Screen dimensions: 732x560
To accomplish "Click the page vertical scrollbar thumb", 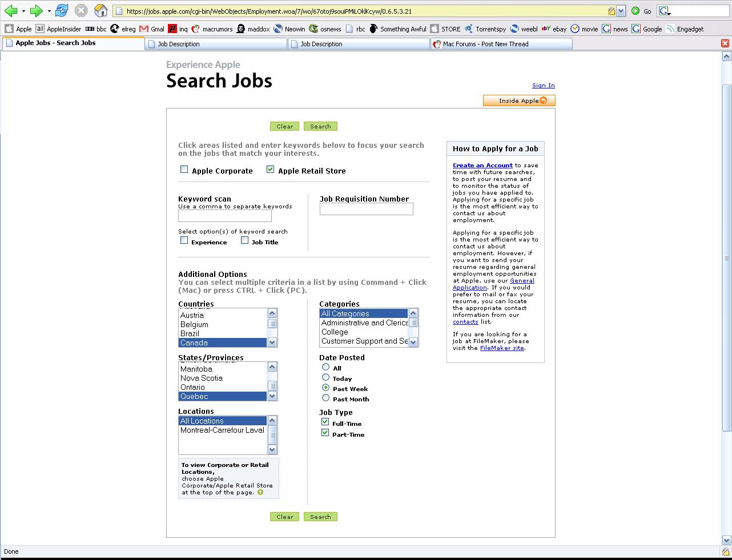I will pyautogui.click(x=726, y=257).
